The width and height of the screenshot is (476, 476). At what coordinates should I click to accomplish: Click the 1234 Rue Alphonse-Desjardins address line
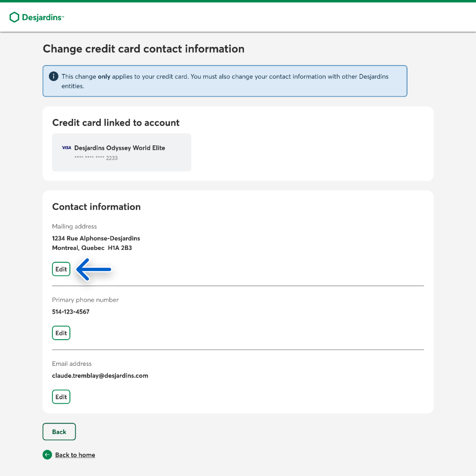coord(96,238)
